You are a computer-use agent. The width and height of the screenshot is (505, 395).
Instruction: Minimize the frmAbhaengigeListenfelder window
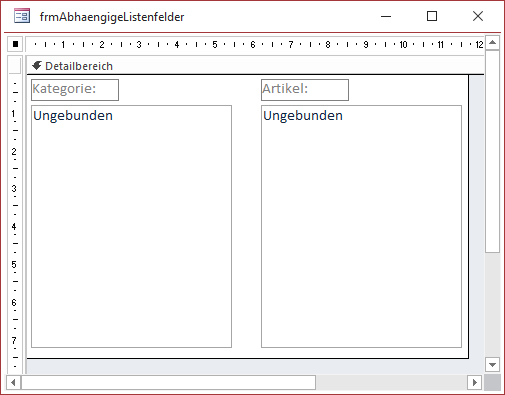pos(386,16)
